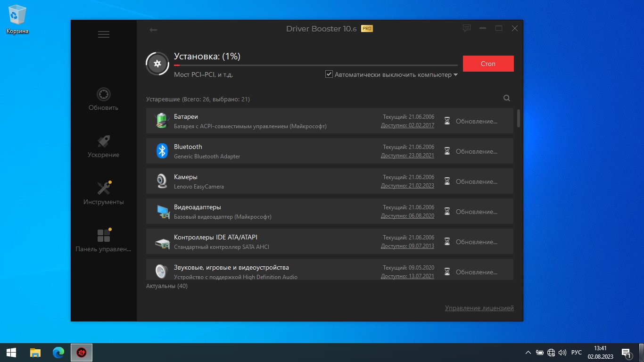Click the hourglass icon in the sound devices row
This screenshot has width=644, height=362.
pos(447,272)
